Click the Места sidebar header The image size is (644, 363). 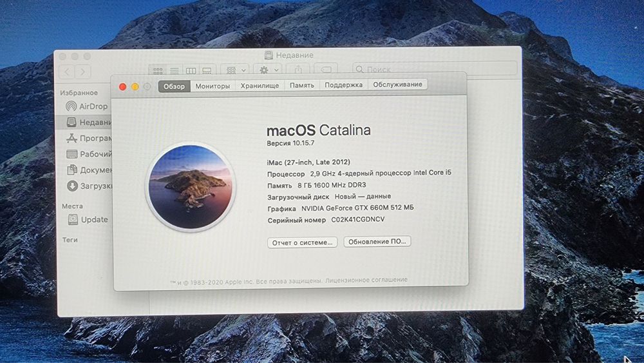(72, 206)
